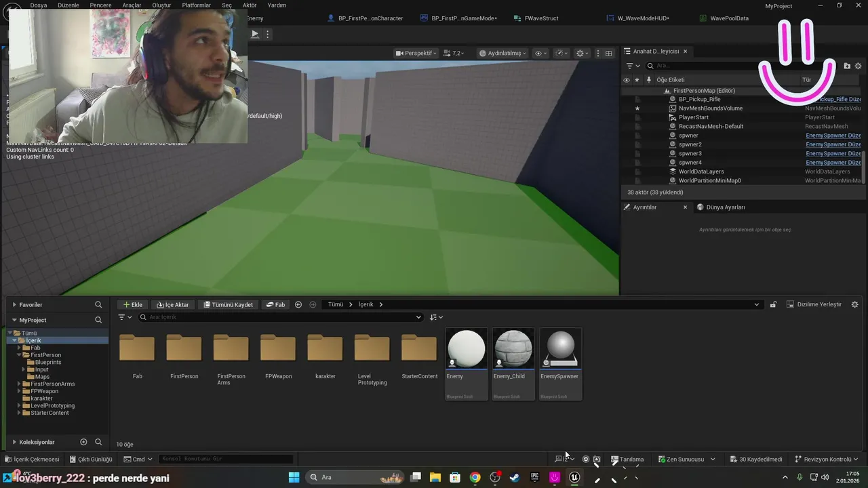The height and width of the screenshot is (488, 868).
Task: Expand the Koleksiyonlar section
Action: coord(14,442)
